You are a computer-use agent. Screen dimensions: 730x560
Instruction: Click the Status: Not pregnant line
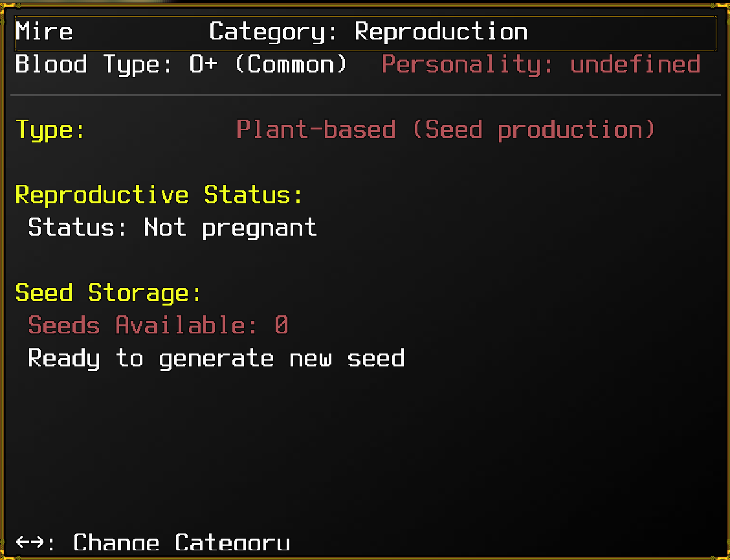(172, 227)
